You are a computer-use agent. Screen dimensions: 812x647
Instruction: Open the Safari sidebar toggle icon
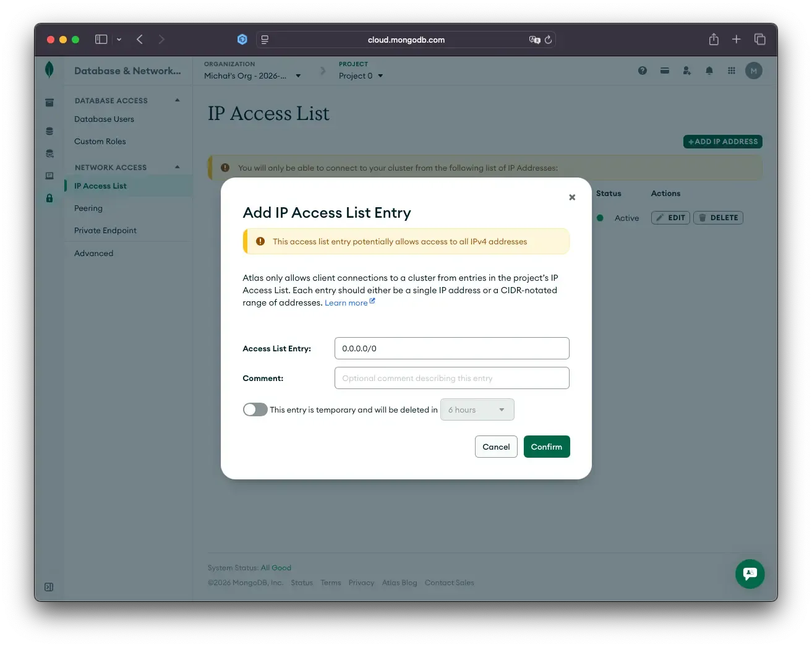coord(101,40)
